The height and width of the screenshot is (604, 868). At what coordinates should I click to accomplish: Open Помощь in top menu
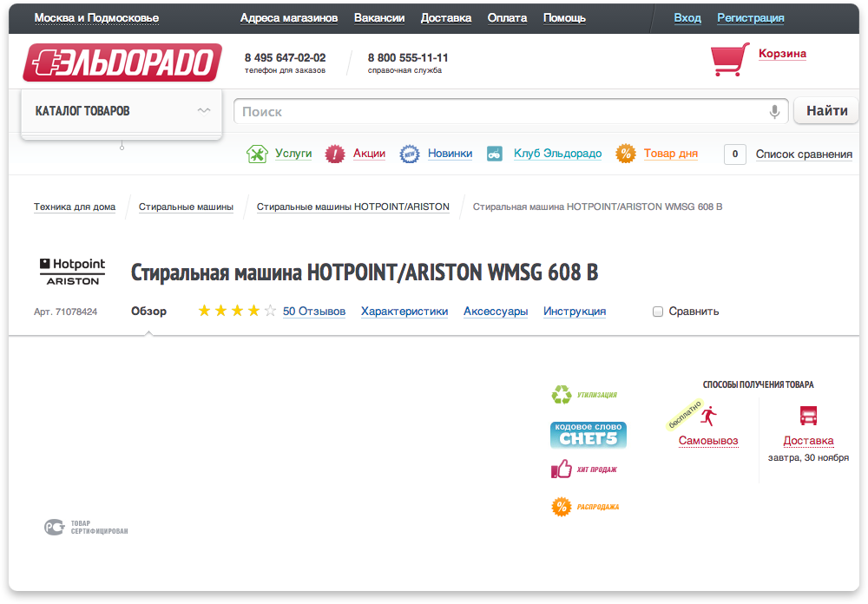pos(564,18)
